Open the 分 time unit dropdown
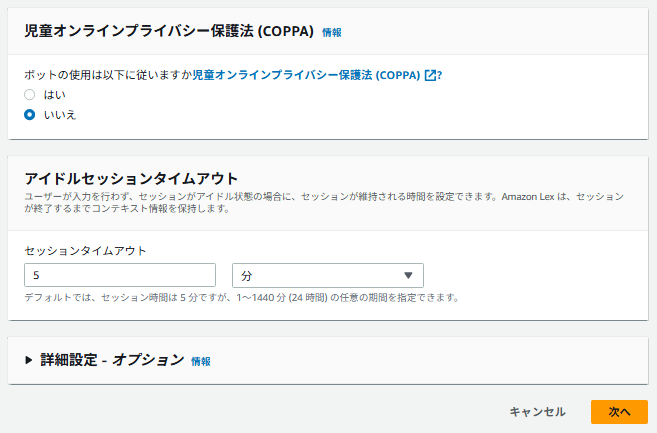This screenshot has height=433, width=657. click(327, 275)
